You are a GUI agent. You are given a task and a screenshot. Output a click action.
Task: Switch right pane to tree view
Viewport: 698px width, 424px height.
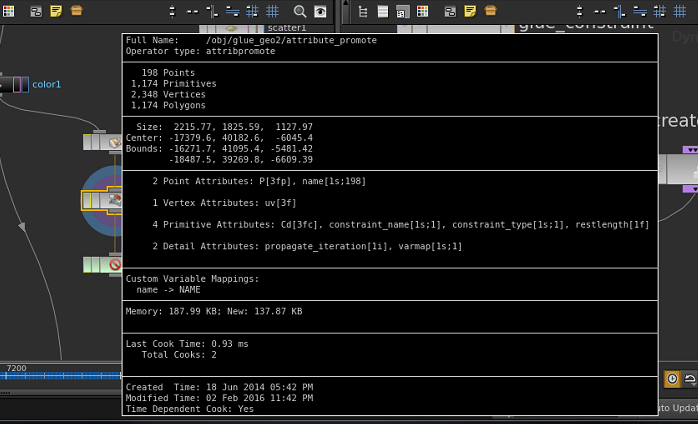click(x=363, y=11)
